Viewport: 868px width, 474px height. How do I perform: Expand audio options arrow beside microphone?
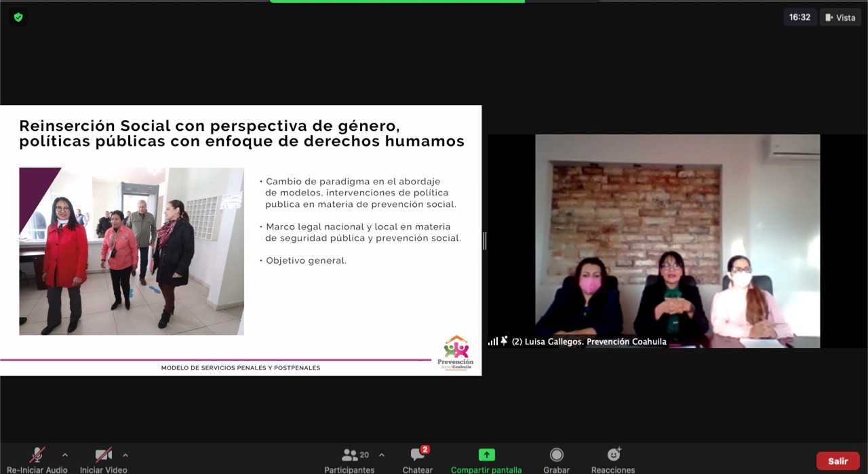pyautogui.click(x=65, y=455)
